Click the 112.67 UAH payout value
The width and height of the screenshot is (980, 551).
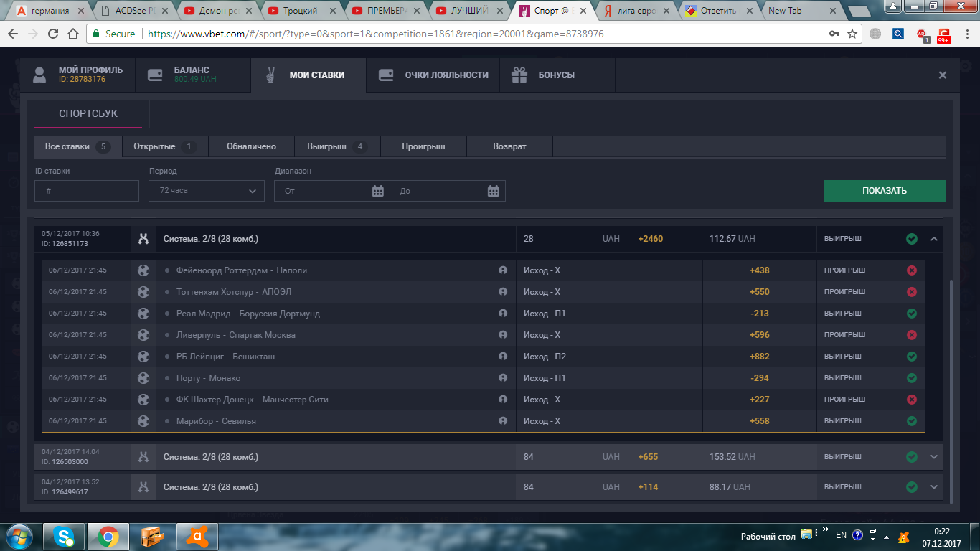(x=732, y=239)
